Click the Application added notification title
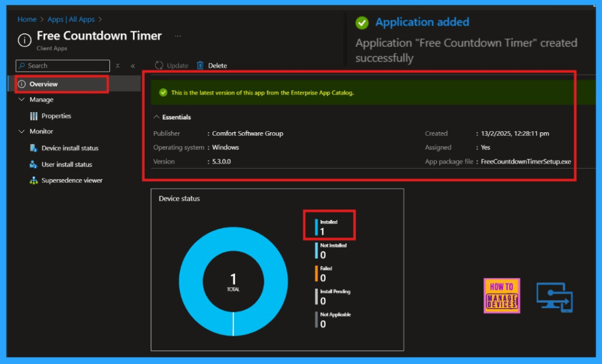The image size is (602, 364). tap(422, 22)
